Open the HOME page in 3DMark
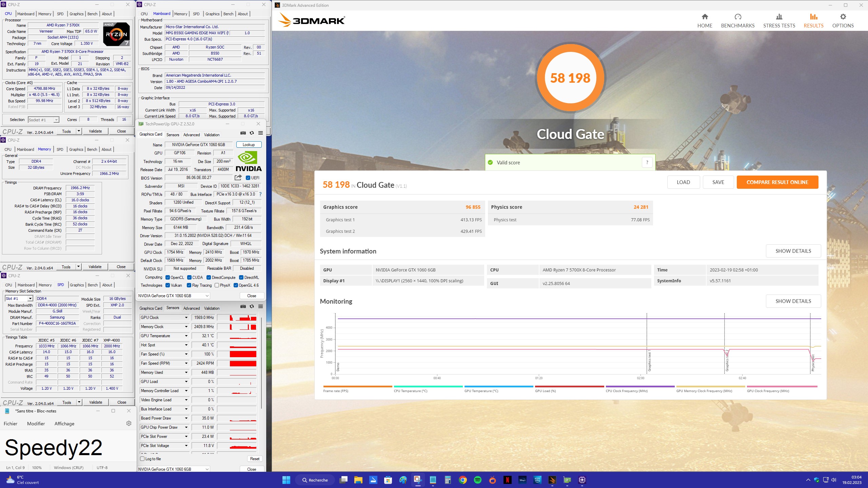The width and height of the screenshot is (868, 488). (705, 21)
